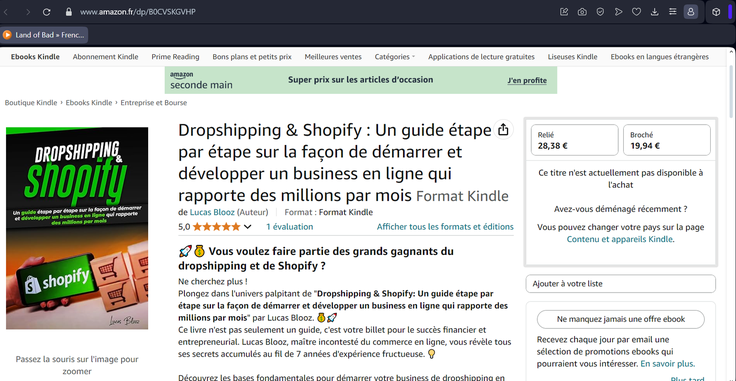Open the browser downloads icon
The image size is (736, 381).
point(654,12)
